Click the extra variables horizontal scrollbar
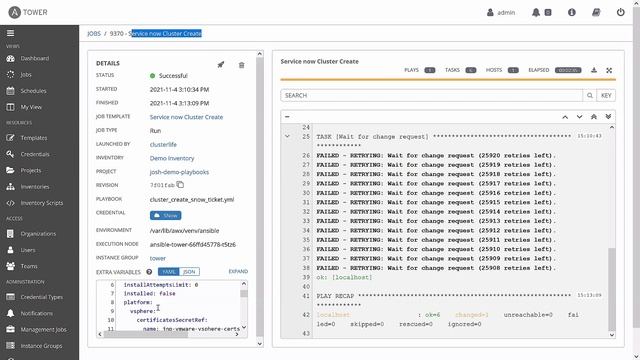Viewport: 640px width, 360px height. point(145,334)
